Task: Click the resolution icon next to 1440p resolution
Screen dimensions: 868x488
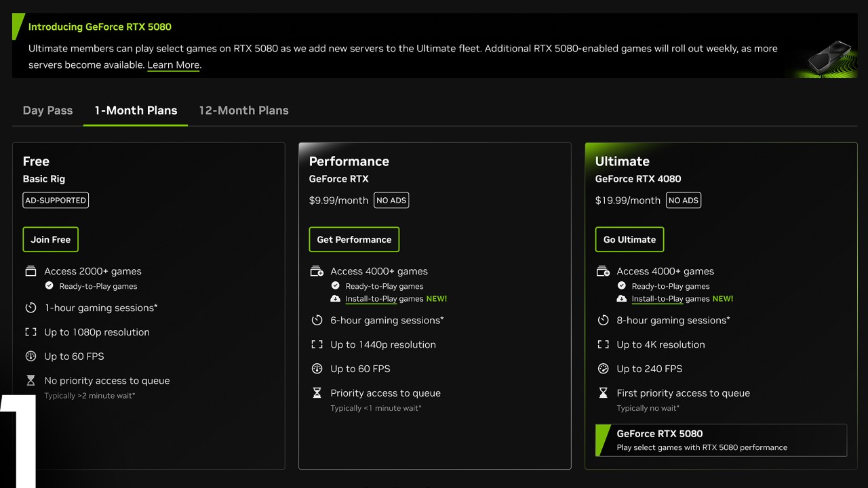Action: tap(317, 344)
